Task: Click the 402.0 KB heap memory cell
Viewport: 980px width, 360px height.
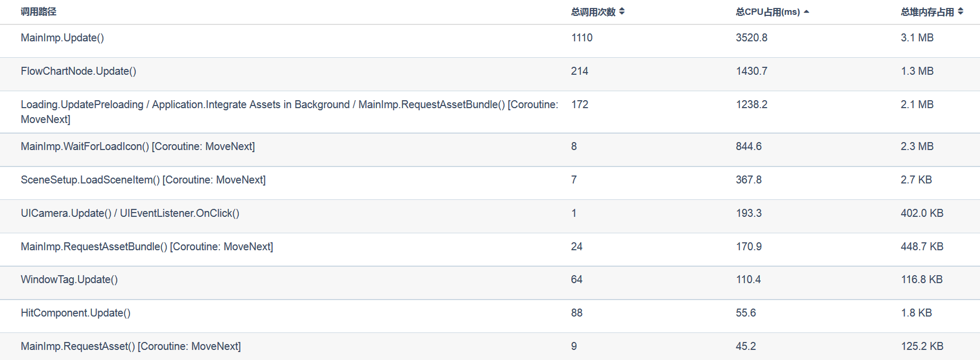Action: [x=922, y=213]
